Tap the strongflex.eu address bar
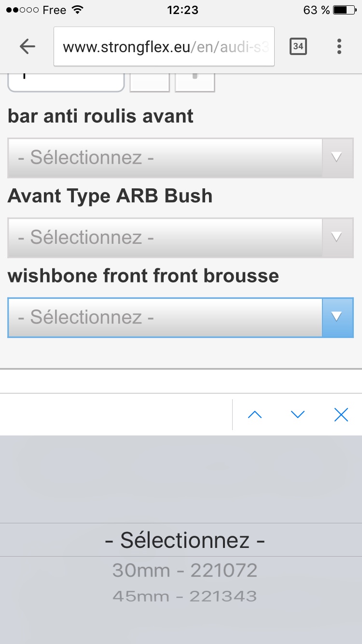Image resolution: width=362 pixels, height=644 pixels. [x=164, y=46]
